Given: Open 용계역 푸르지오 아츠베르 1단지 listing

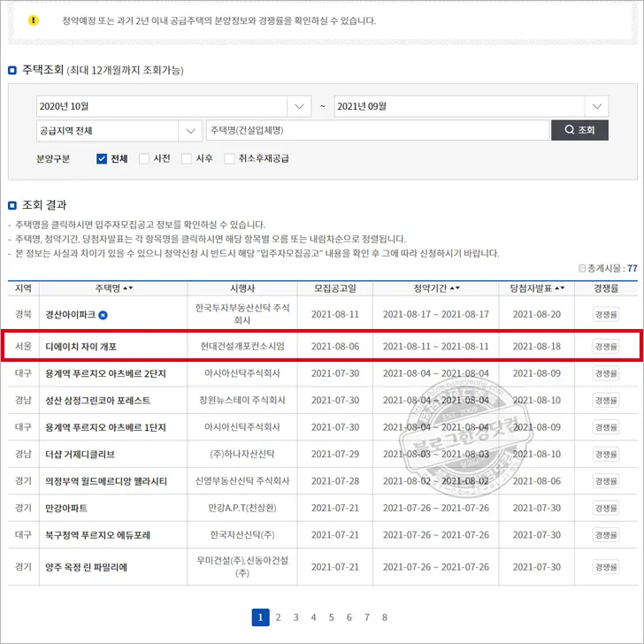Looking at the screenshot, I should 105,427.
